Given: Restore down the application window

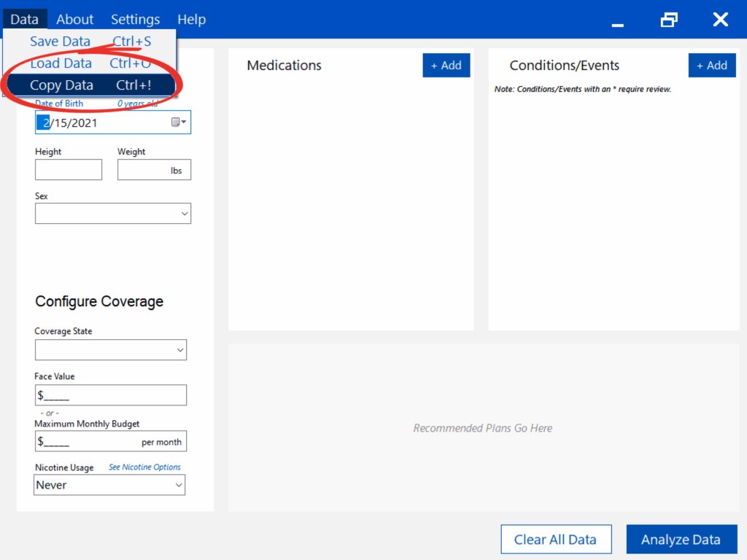Looking at the screenshot, I should (x=669, y=20).
